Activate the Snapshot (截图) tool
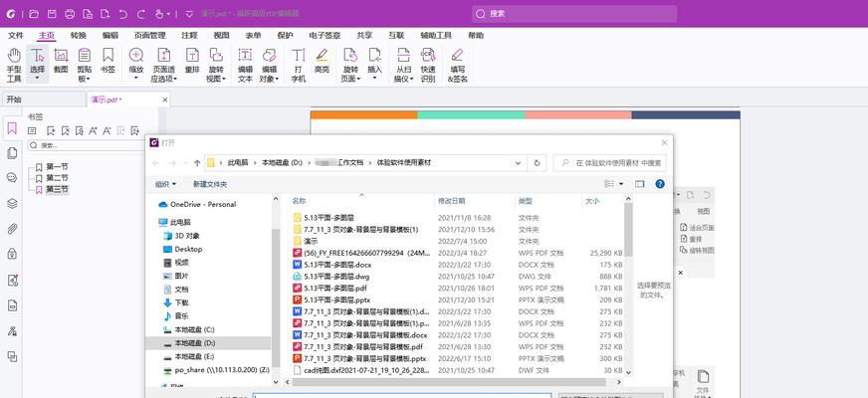Screen dimensions: 868x398 (61, 61)
